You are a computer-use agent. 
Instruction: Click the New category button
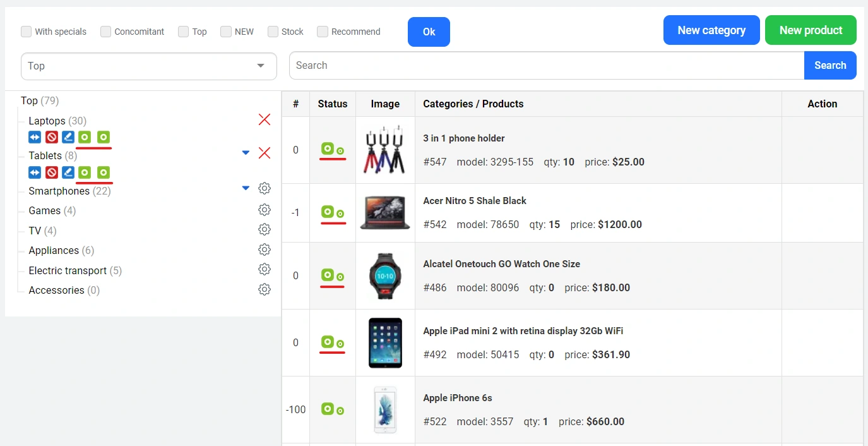click(711, 30)
